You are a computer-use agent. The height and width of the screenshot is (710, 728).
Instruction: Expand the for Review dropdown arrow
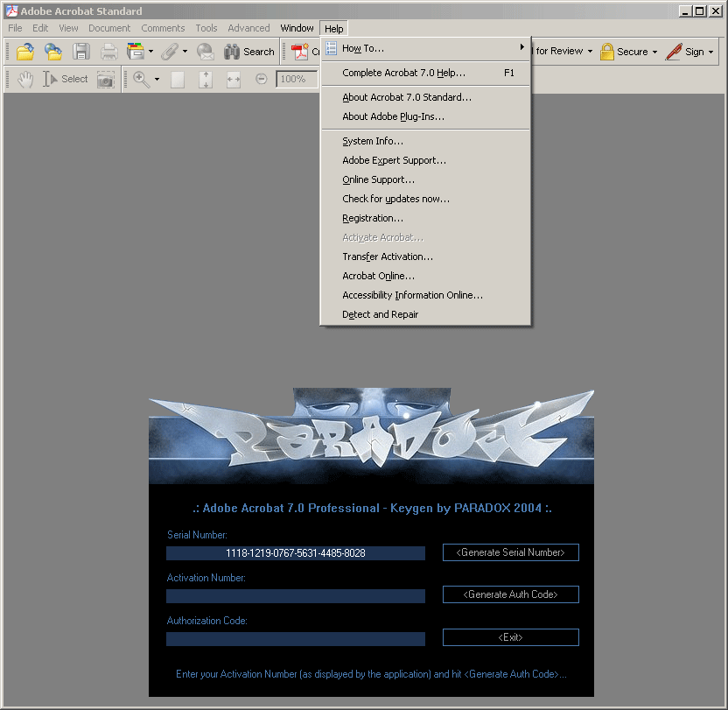[x=590, y=52]
